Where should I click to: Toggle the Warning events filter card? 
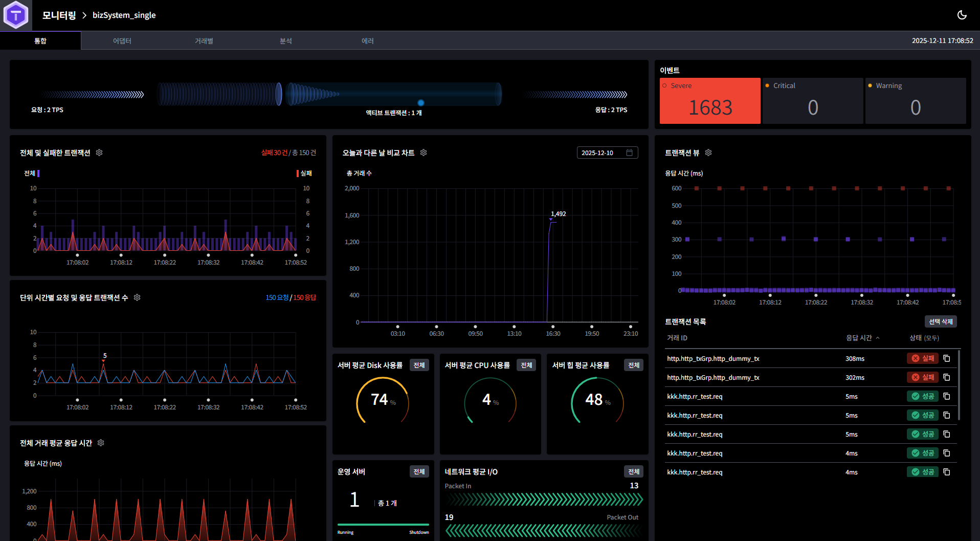coord(915,100)
